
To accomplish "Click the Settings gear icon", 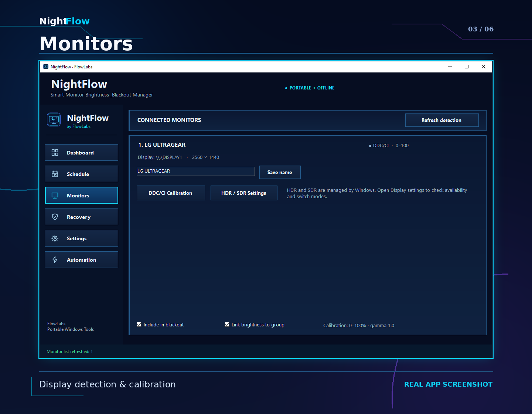I will coord(55,238).
